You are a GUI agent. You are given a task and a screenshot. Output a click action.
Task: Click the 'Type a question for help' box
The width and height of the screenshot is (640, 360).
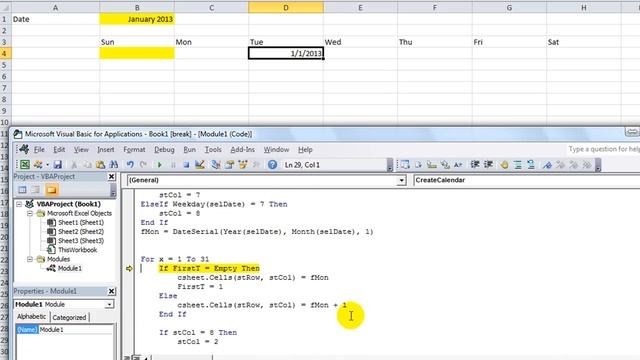[604, 149]
